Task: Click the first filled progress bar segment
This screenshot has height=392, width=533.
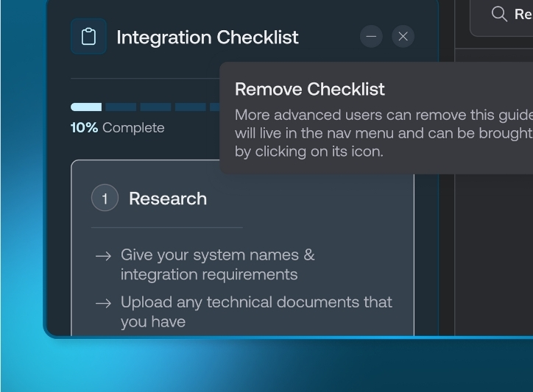Action: click(x=86, y=107)
